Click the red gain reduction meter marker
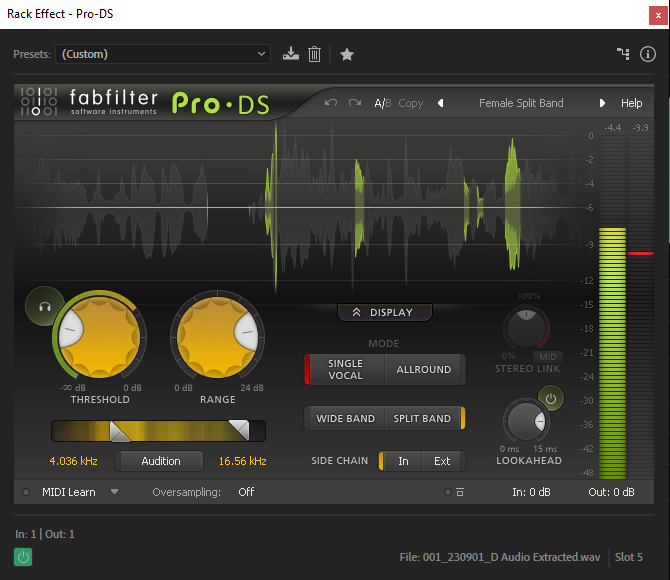This screenshot has width=670, height=580. (x=640, y=253)
